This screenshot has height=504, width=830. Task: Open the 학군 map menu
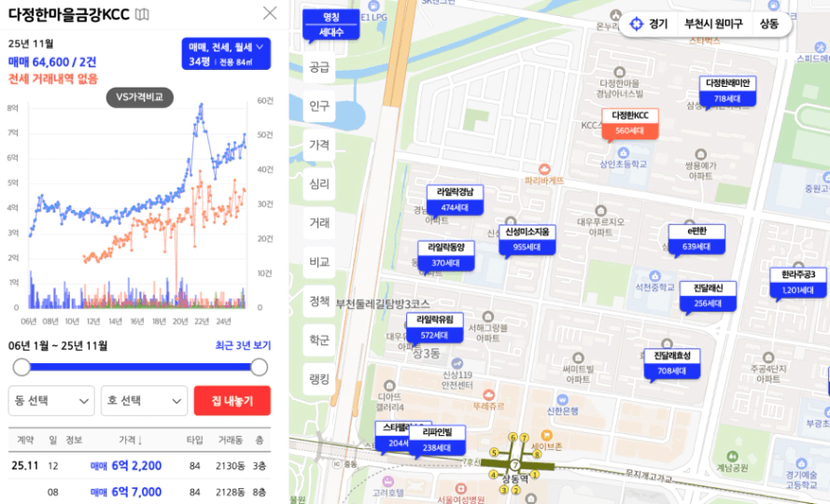(x=319, y=340)
